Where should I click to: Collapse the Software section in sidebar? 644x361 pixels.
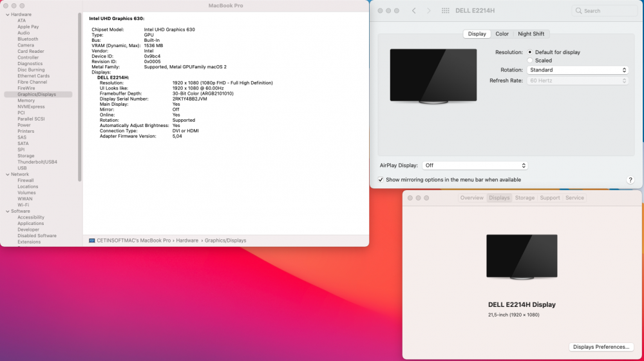pyautogui.click(x=7, y=211)
